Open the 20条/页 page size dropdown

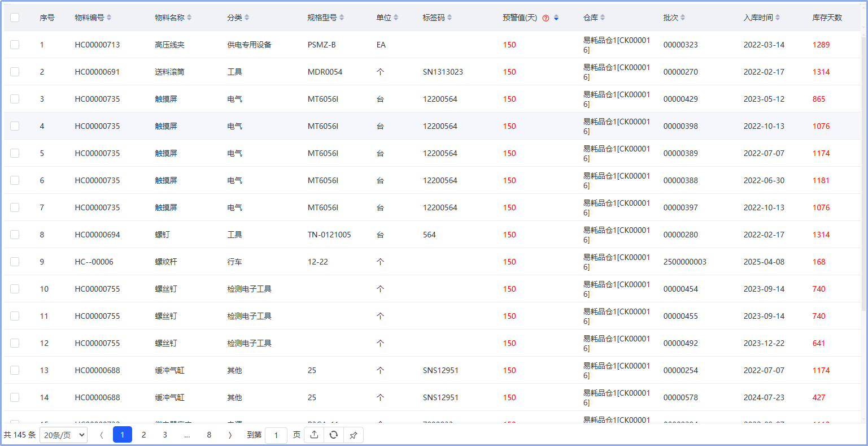(x=63, y=435)
